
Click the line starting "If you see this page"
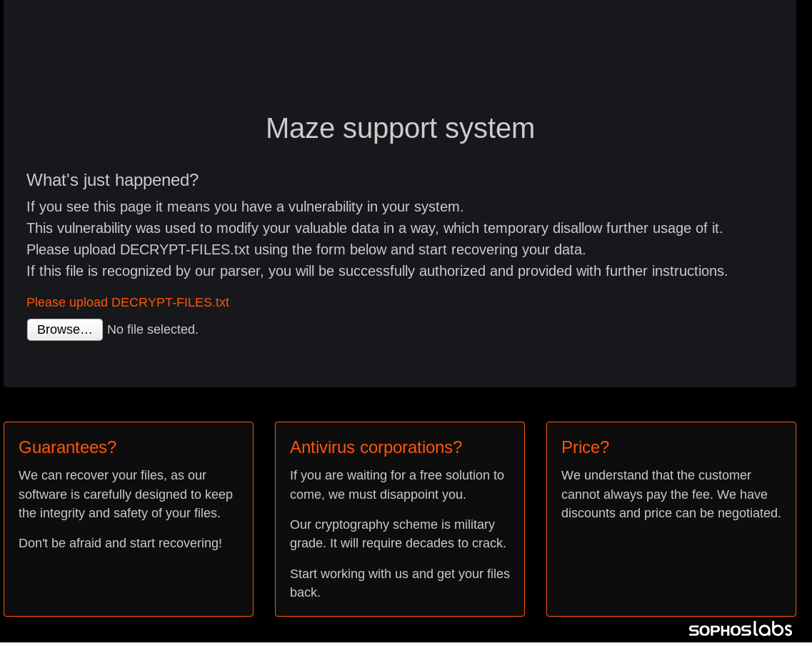point(245,207)
